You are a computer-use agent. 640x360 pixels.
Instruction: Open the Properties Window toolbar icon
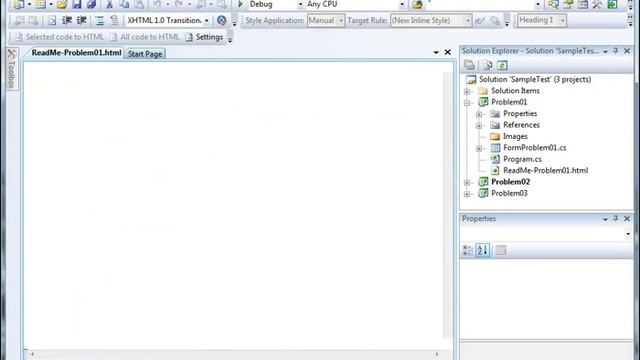pos(568,4)
